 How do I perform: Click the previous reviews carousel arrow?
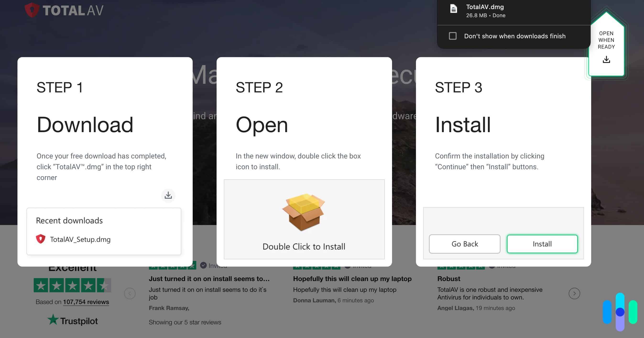point(130,293)
